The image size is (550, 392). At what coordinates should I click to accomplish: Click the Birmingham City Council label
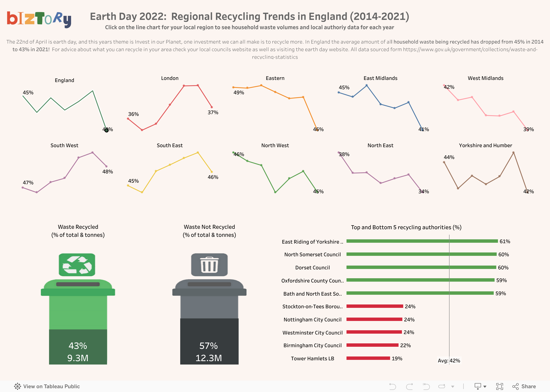coord(312,345)
